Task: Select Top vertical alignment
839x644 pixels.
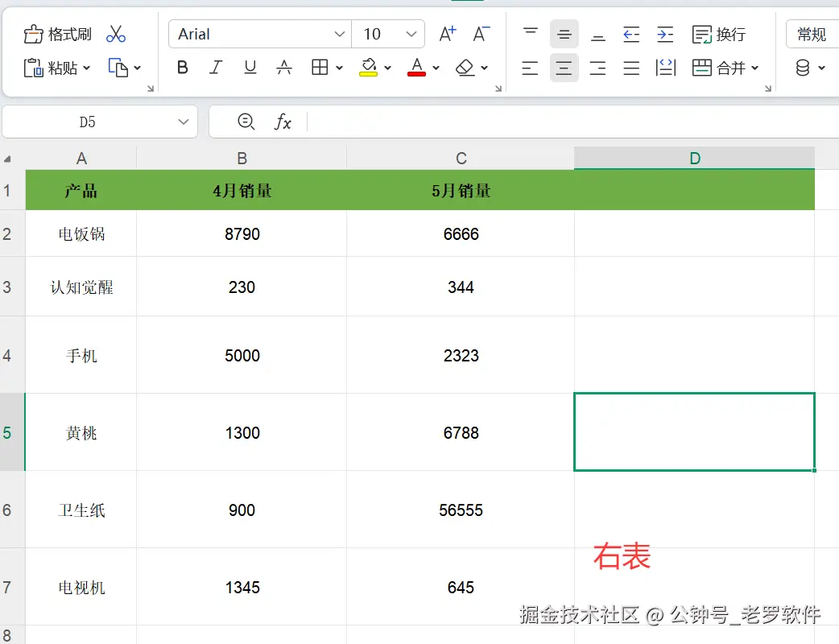Action: point(531,35)
